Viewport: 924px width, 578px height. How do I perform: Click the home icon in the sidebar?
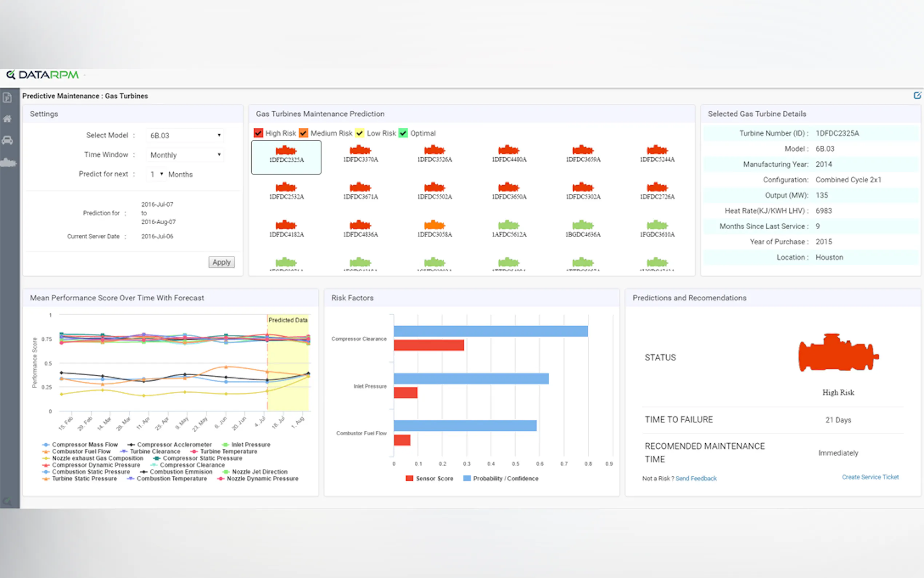click(x=7, y=119)
